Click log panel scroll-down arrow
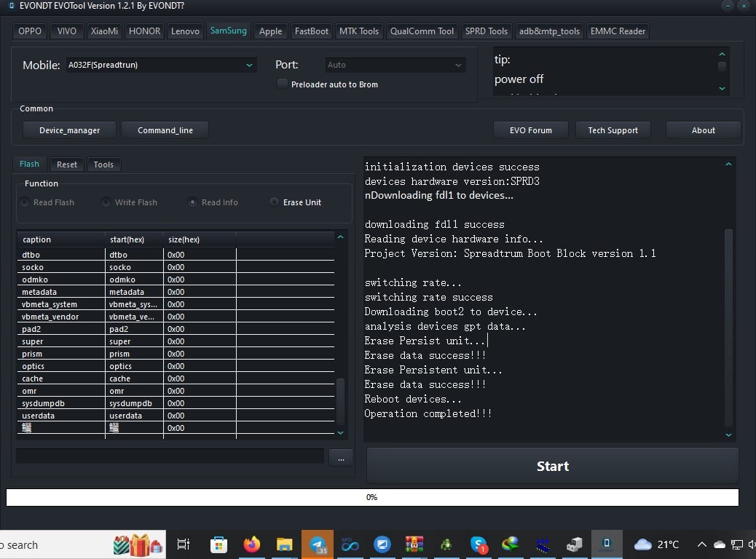This screenshot has width=756, height=559. 728,435
